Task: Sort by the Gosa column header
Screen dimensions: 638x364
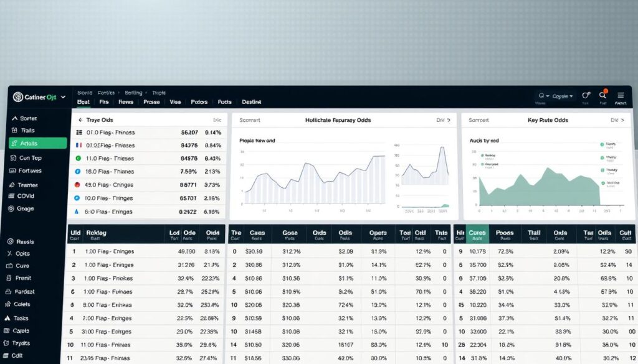Action: pyautogui.click(x=290, y=233)
